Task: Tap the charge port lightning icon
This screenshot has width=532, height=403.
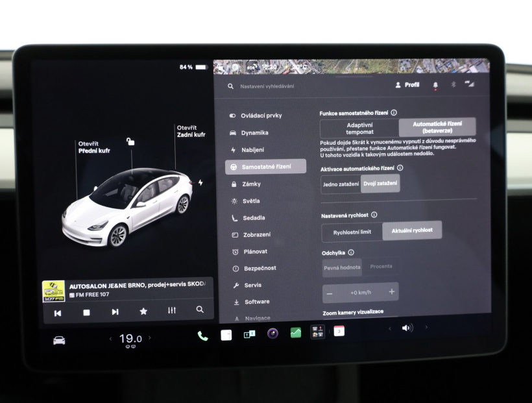Action: (x=200, y=182)
